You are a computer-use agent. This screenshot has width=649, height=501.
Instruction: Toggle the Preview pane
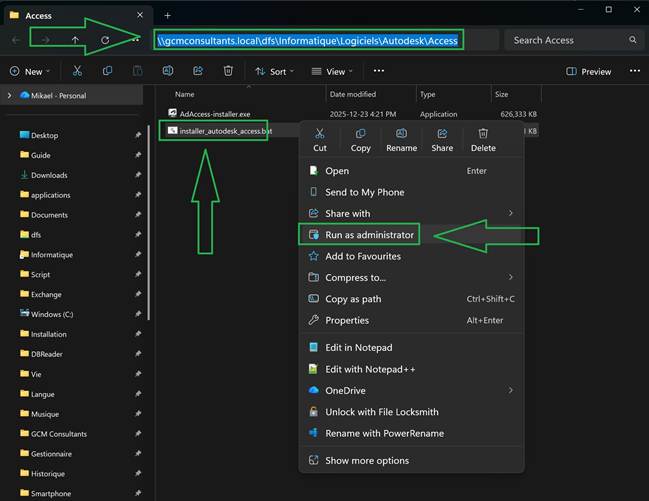coord(588,72)
